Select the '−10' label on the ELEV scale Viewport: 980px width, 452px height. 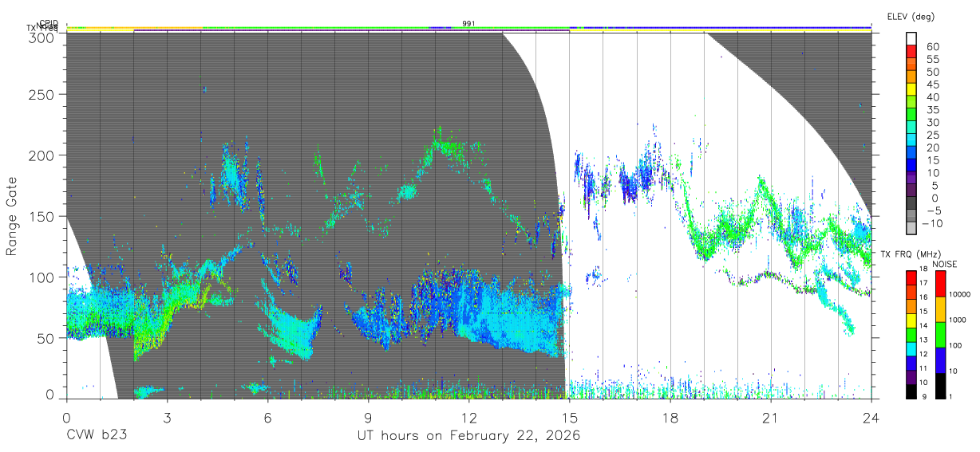pyautogui.click(x=934, y=223)
